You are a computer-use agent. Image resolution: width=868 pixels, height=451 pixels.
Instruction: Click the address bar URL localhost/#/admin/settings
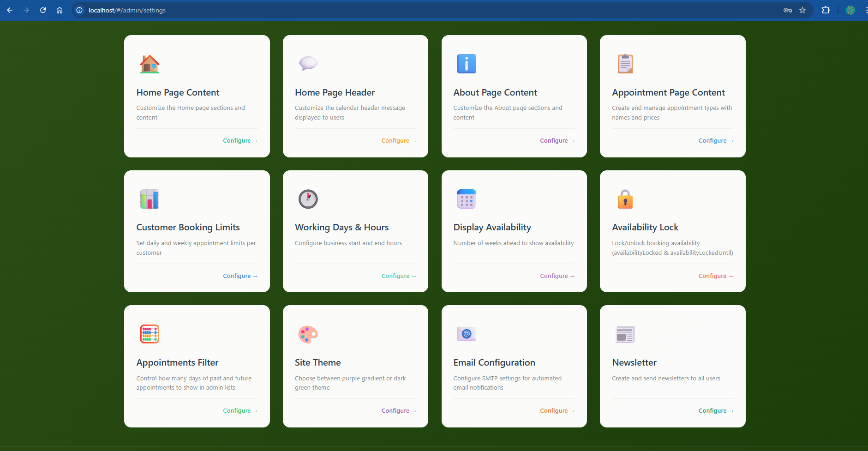pyautogui.click(x=127, y=10)
